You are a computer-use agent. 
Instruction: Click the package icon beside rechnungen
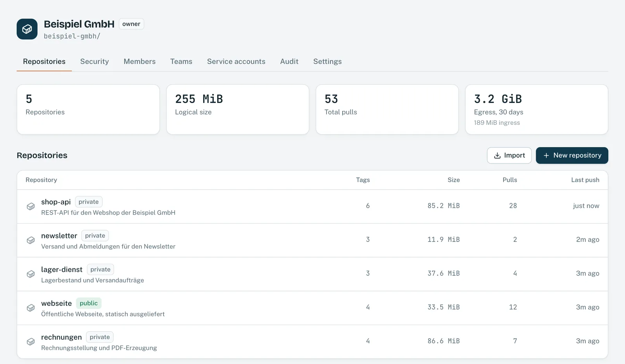[31, 342]
